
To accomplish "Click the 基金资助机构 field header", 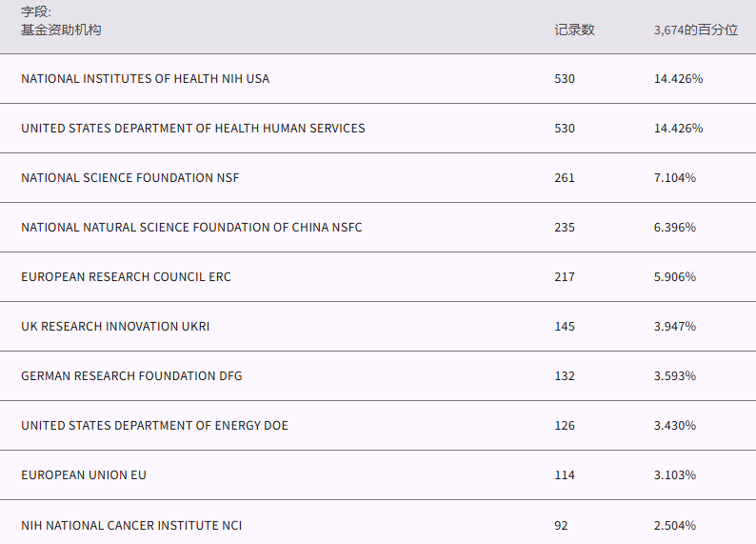I will click(61, 30).
